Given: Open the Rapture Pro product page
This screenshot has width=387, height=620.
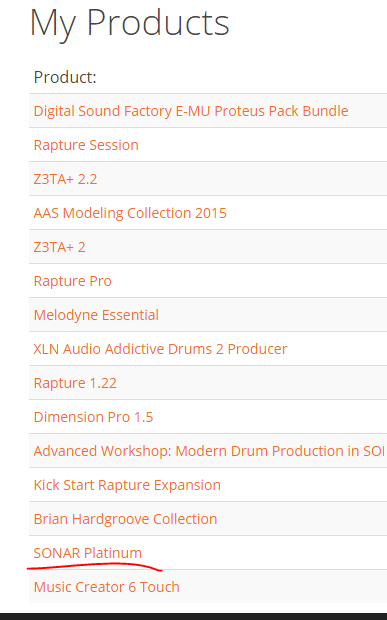Looking at the screenshot, I should click(72, 281).
